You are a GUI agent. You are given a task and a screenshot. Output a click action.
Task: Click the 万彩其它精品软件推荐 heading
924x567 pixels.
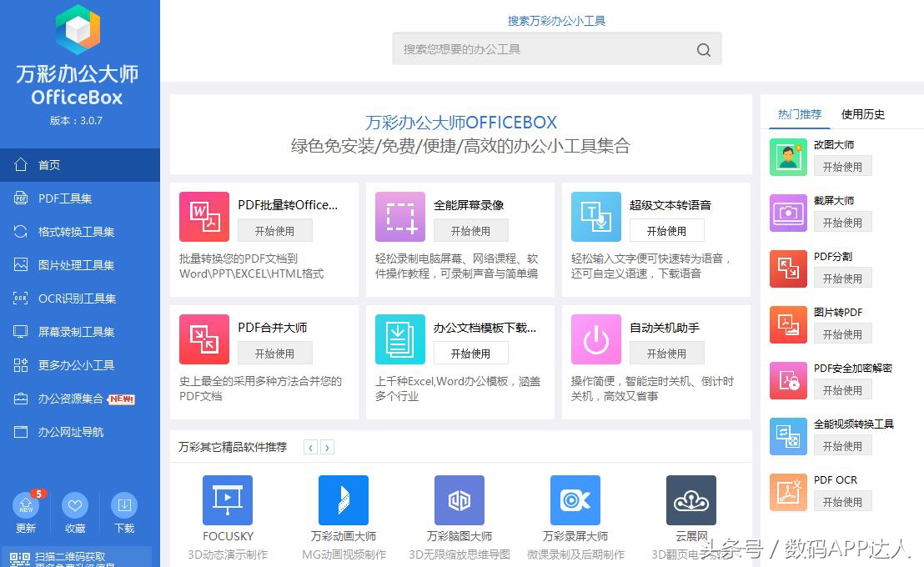click(x=233, y=448)
